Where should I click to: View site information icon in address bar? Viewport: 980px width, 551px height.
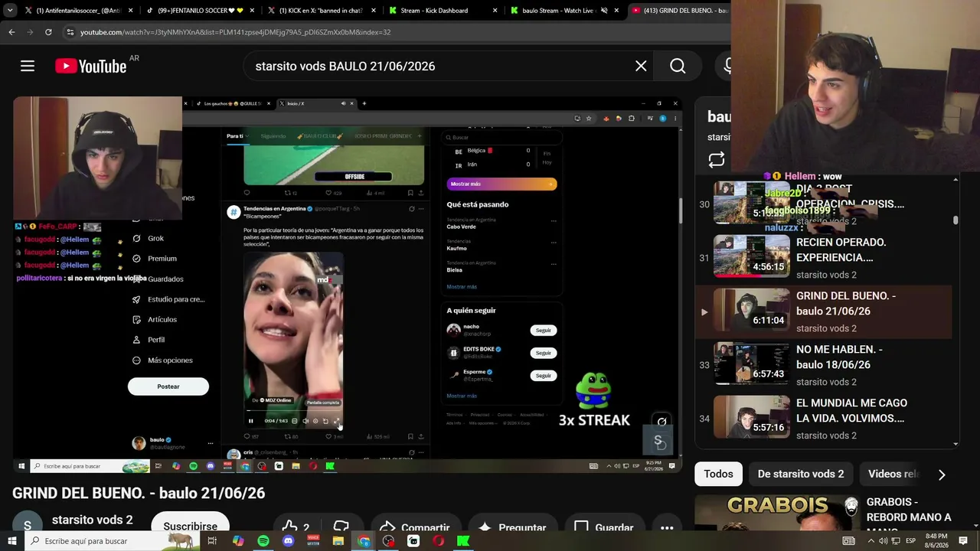70,32
